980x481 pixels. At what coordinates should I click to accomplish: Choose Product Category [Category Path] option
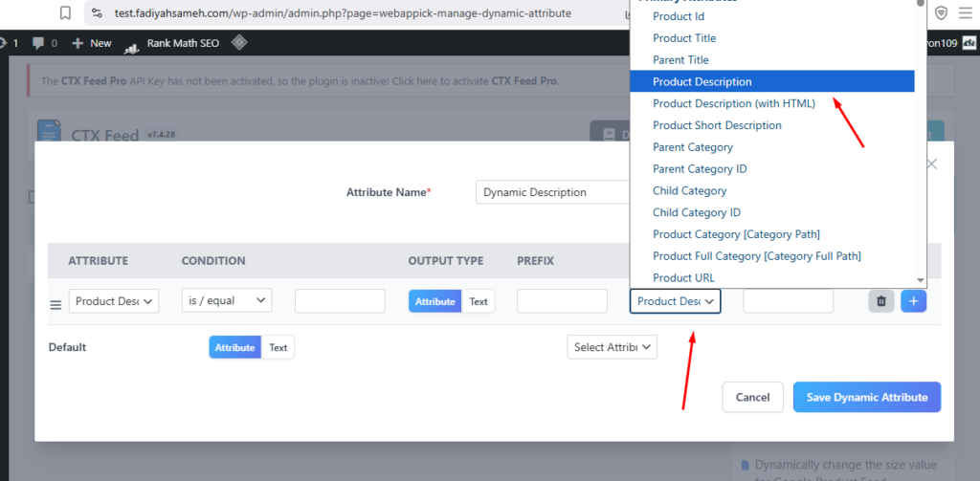point(772,234)
